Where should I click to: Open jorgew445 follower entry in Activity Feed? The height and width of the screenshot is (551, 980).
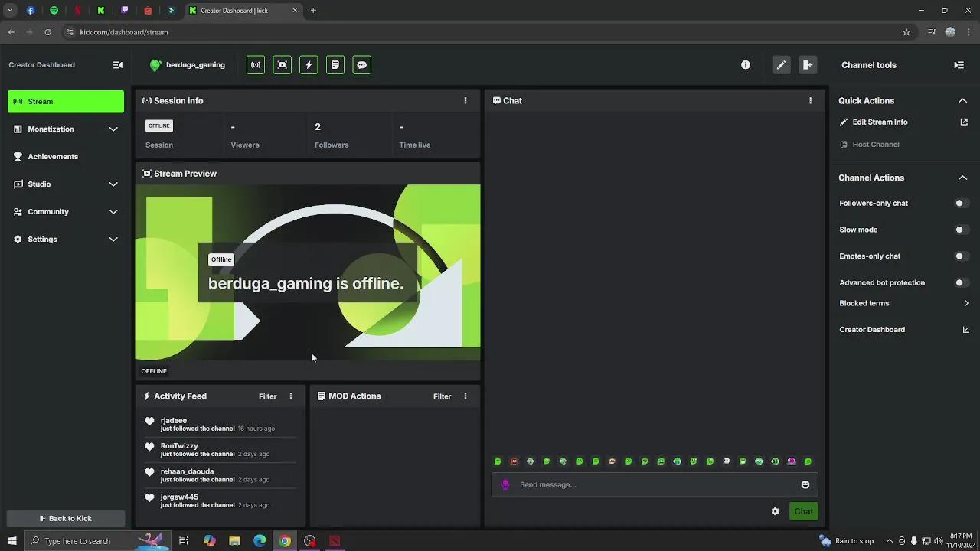pyautogui.click(x=220, y=501)
